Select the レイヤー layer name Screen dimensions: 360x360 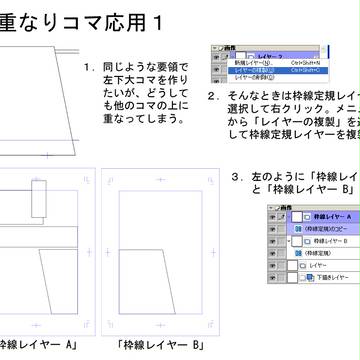(x=318, y=266)
